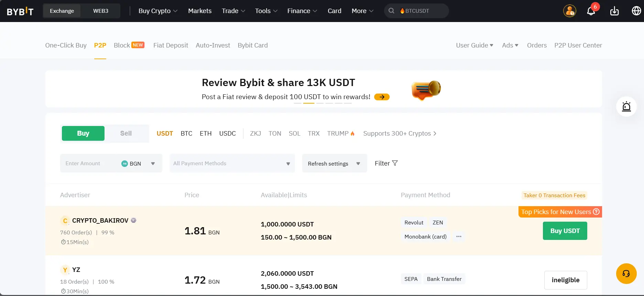The image size is (644, 296).
Task: Select USDT crypto tab
Action: coord(165,134)
